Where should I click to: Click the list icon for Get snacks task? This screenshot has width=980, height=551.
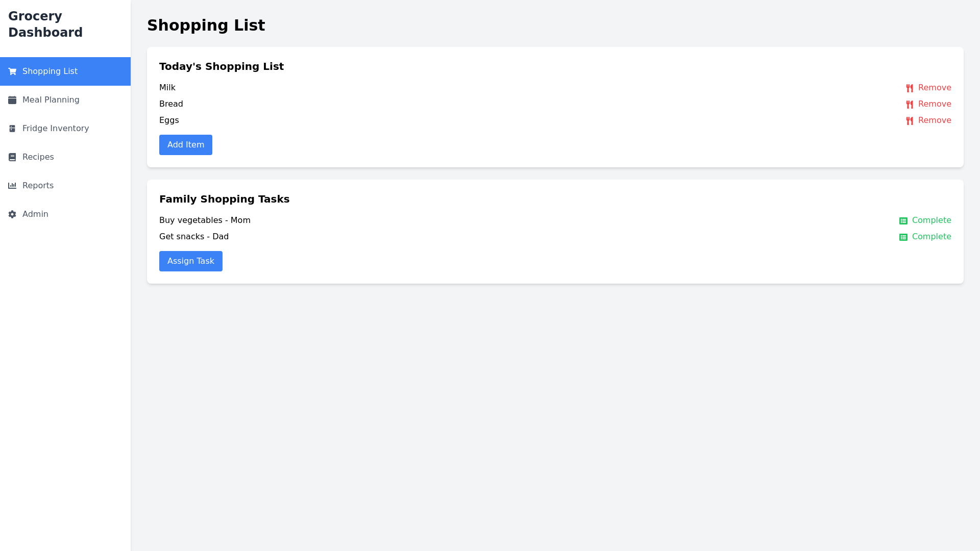903,237
